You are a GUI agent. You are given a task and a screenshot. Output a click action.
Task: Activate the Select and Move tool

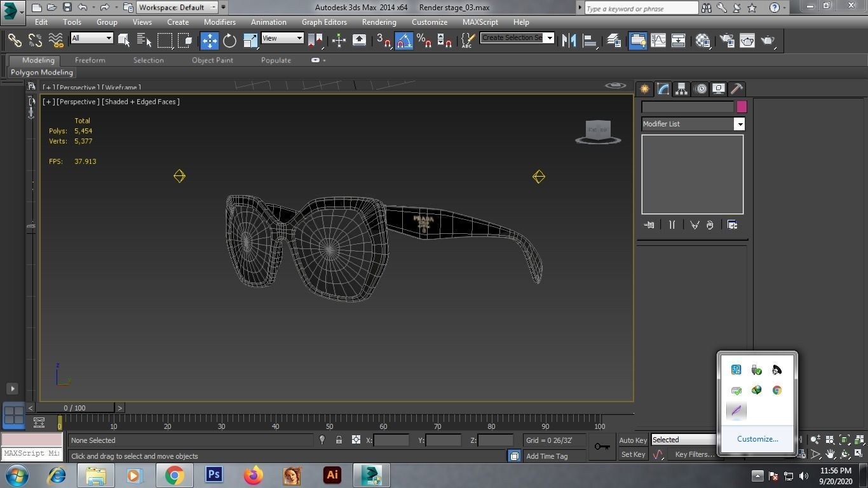pyautogui.click(x=210, y=40)
